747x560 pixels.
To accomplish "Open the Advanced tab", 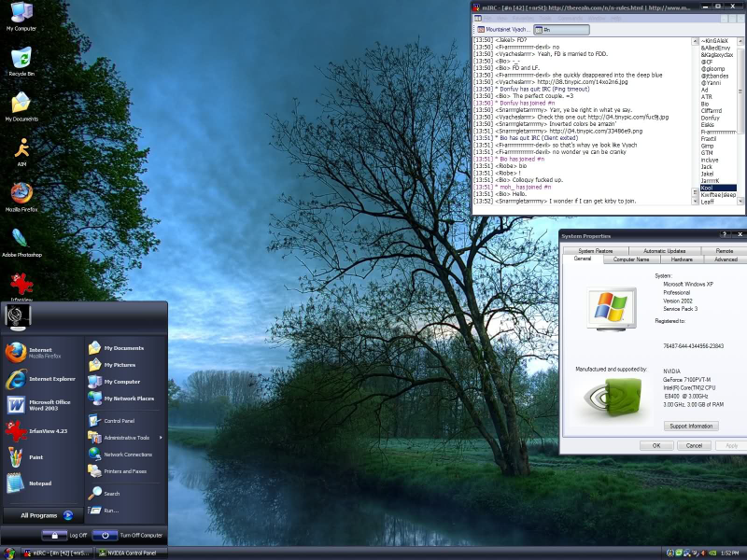I will (x=726, y=259).
